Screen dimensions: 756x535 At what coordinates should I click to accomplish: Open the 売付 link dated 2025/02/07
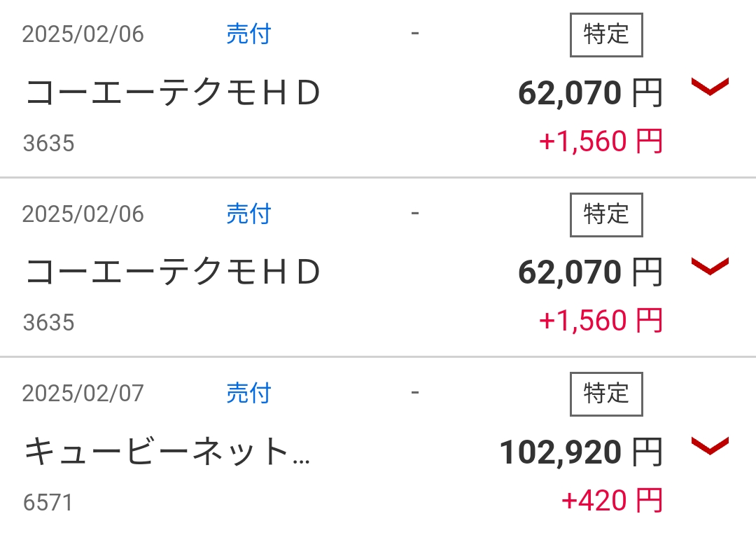pyautogui.click(x=248, y=393)
